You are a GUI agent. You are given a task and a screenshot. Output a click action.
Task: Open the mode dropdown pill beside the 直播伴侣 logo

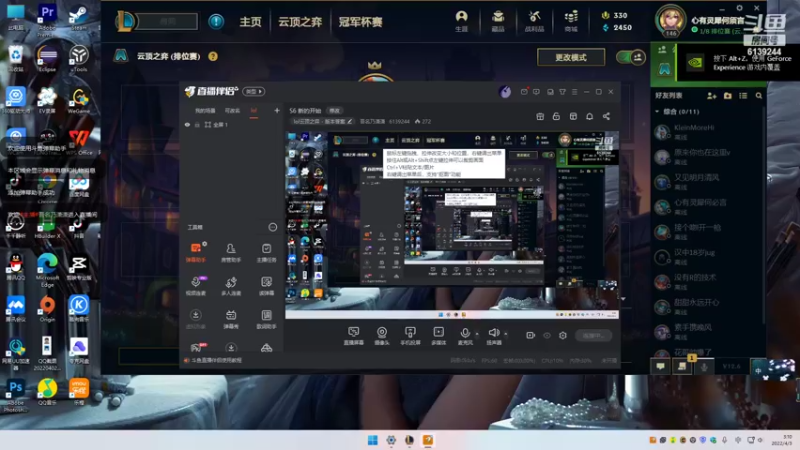(254, 91)
